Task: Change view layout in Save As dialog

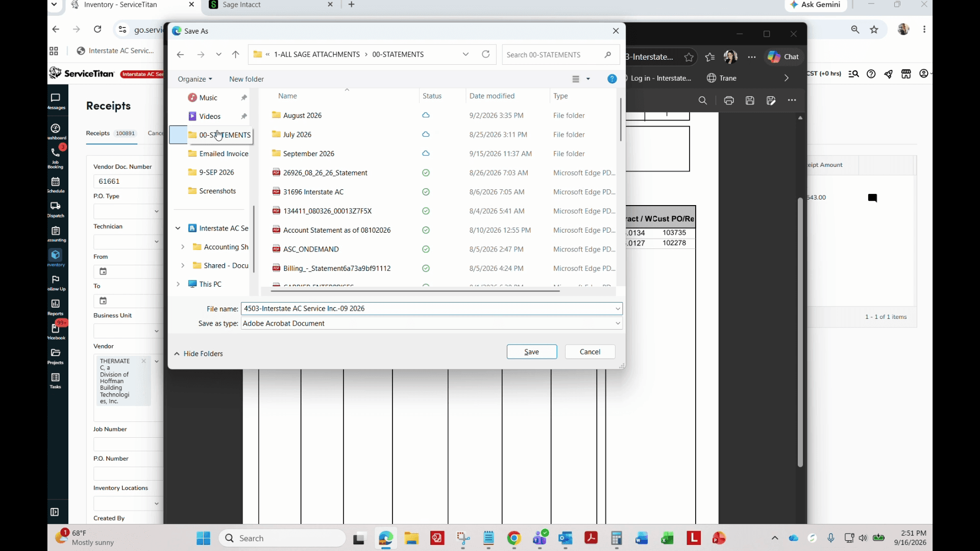Action: [x=581, y=79]
